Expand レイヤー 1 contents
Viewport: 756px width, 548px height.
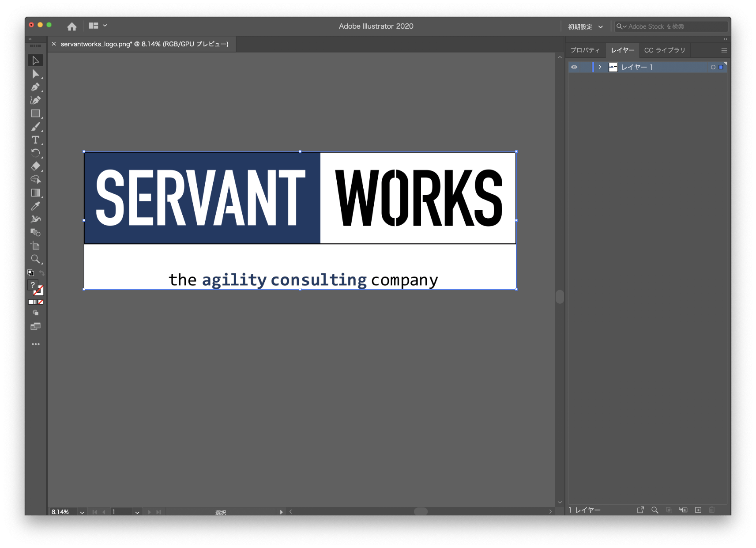coord(600,67)
